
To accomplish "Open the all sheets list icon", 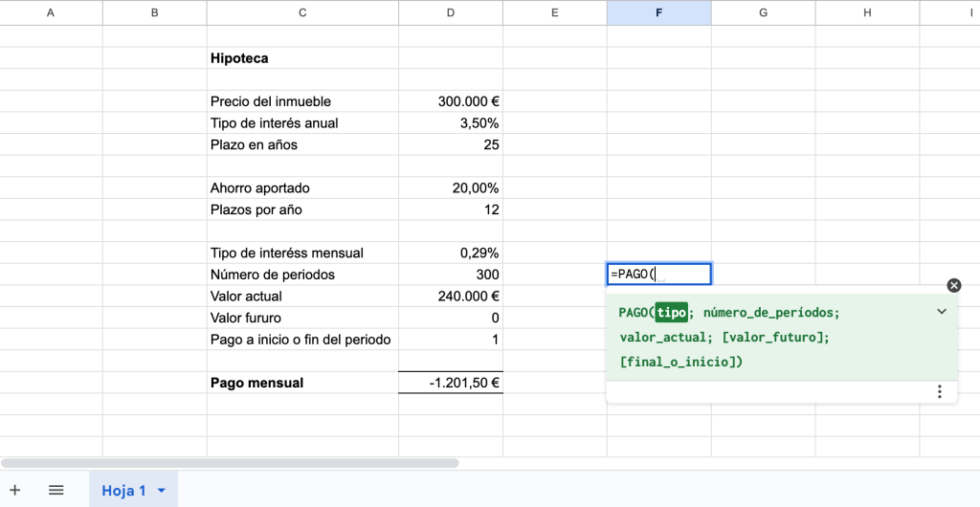I will [56, 490].
